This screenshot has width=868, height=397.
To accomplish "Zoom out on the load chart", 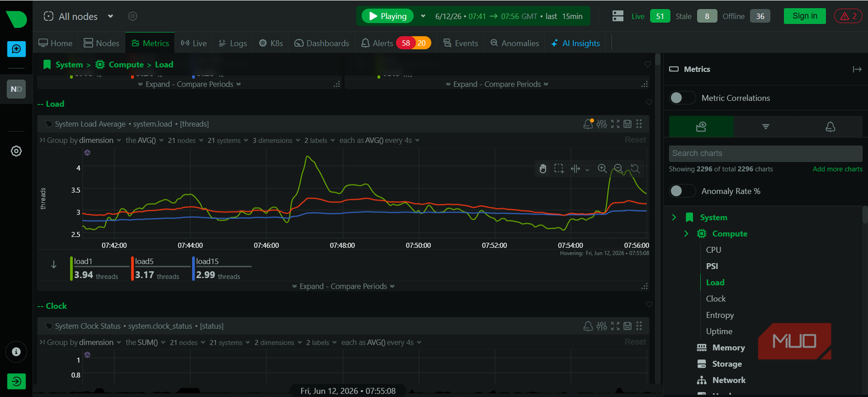I will click(618, 168).
